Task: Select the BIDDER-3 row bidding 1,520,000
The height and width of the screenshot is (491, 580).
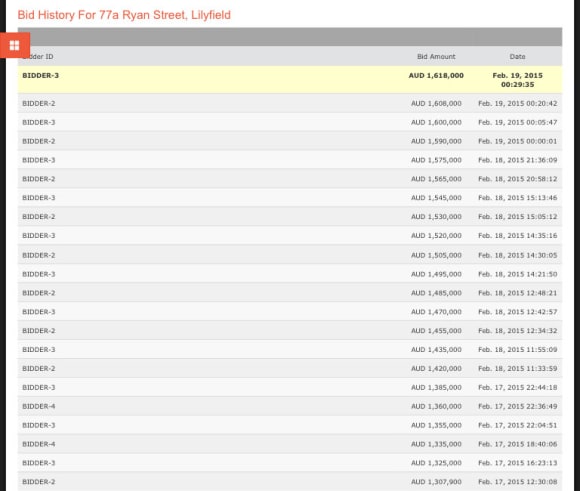Action: pos(290,236)
